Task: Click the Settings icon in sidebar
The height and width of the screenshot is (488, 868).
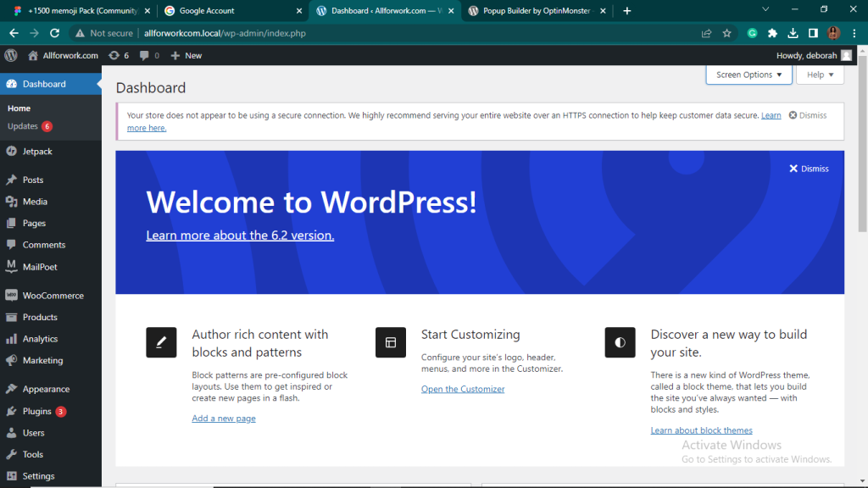Action: tap(12, 476)
